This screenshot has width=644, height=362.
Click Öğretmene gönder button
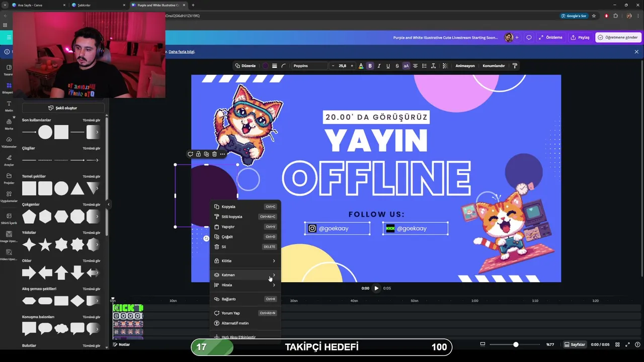point(618,37)
